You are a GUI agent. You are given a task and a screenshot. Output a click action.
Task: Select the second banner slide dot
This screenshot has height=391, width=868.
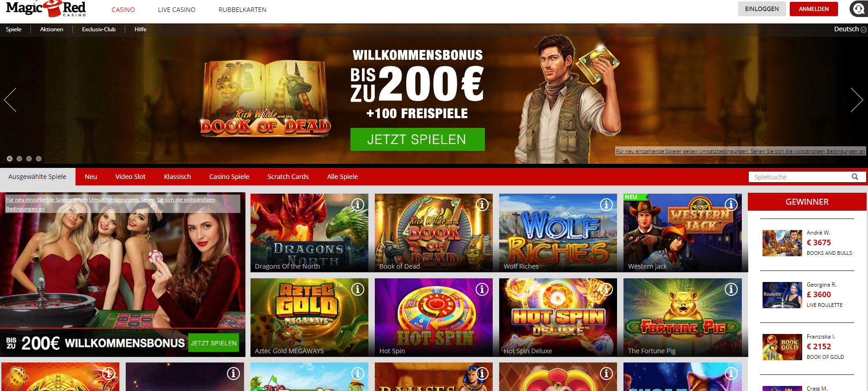coord(19,159)
